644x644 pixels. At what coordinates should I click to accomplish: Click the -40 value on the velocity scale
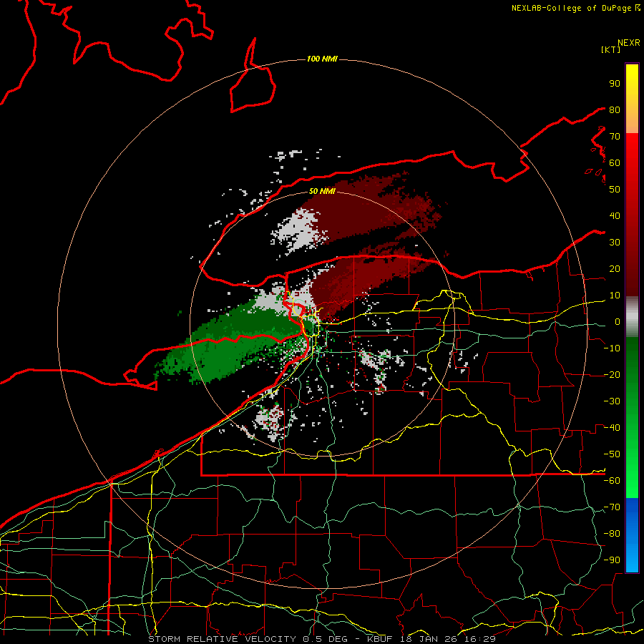point(612,428)
